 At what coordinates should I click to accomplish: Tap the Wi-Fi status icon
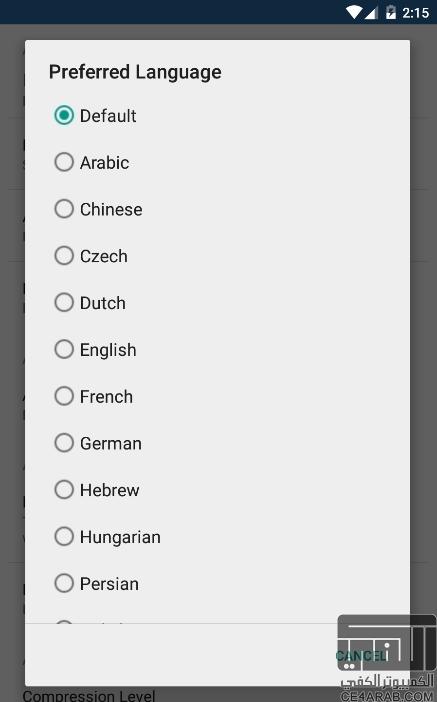coord(354,12)
